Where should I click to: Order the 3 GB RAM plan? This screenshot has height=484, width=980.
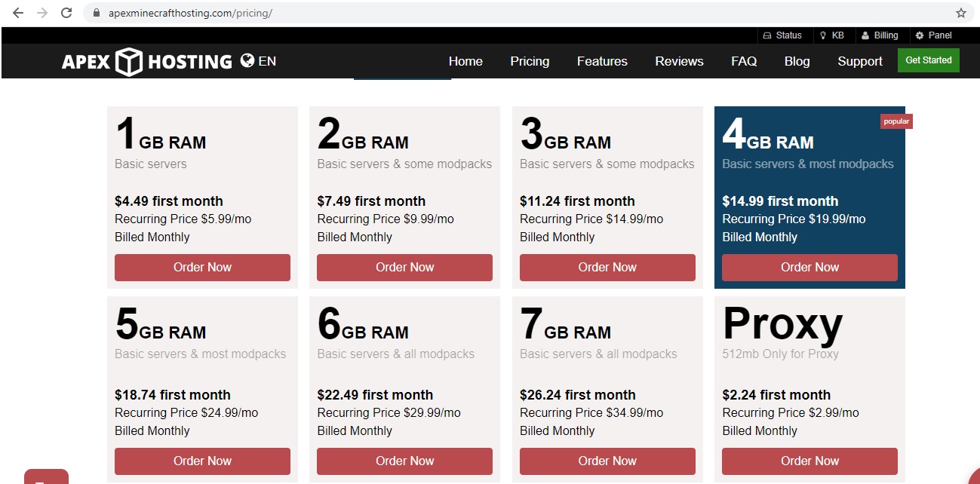607,268
